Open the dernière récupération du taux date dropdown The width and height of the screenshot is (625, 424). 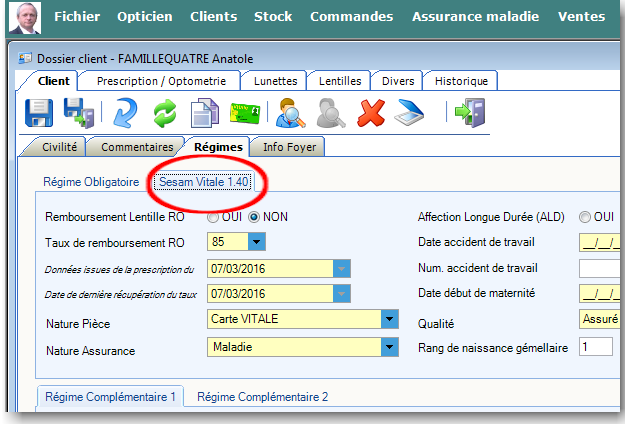pyautogui.click(x=342, y=294)
